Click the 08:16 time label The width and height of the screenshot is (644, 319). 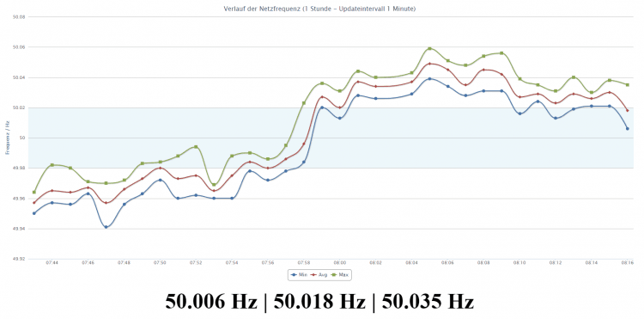(627, 262)
